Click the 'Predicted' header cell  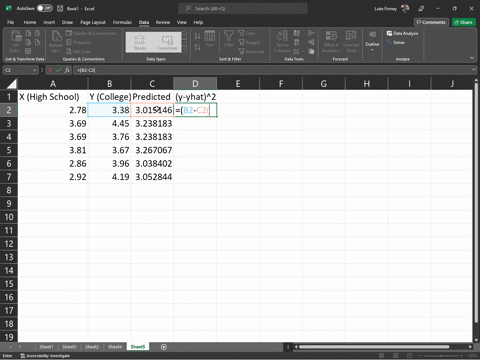(x=152, y=97)
